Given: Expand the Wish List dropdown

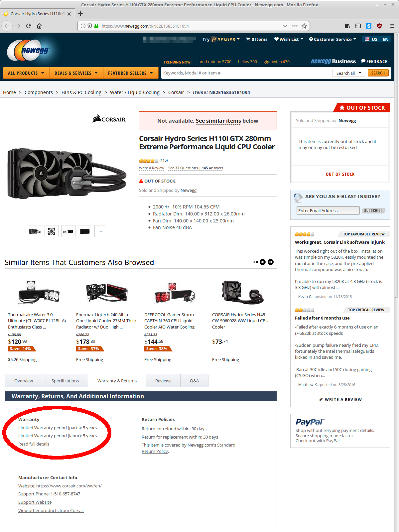Looking at the screenshot, I should (x=289, y=39).
